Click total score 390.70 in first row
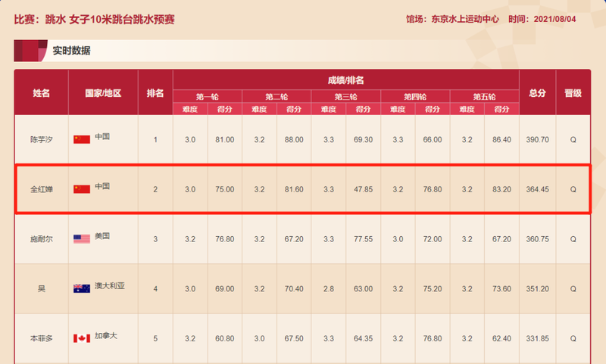 (x=537, y=139)
